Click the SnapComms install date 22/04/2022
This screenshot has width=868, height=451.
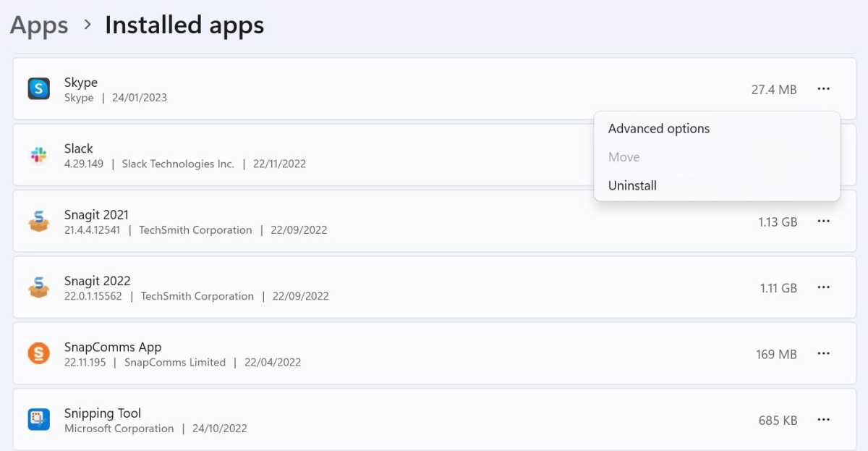[x=273, y=362]
